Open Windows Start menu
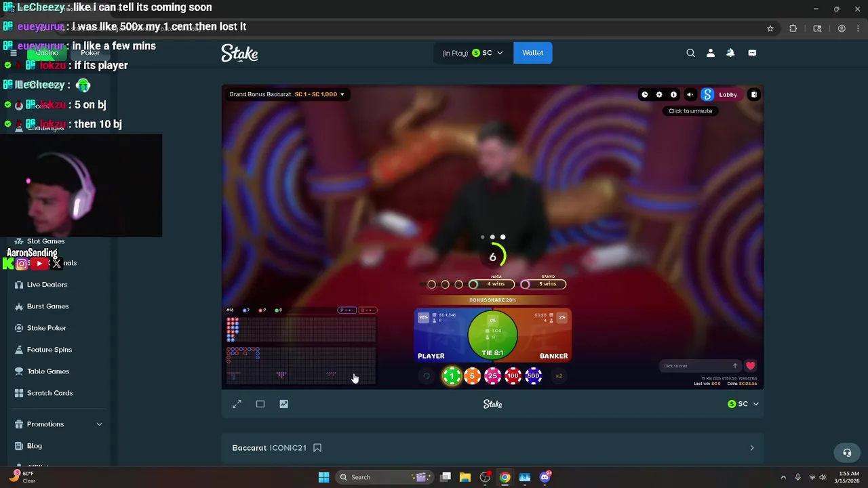 [323, 477]
